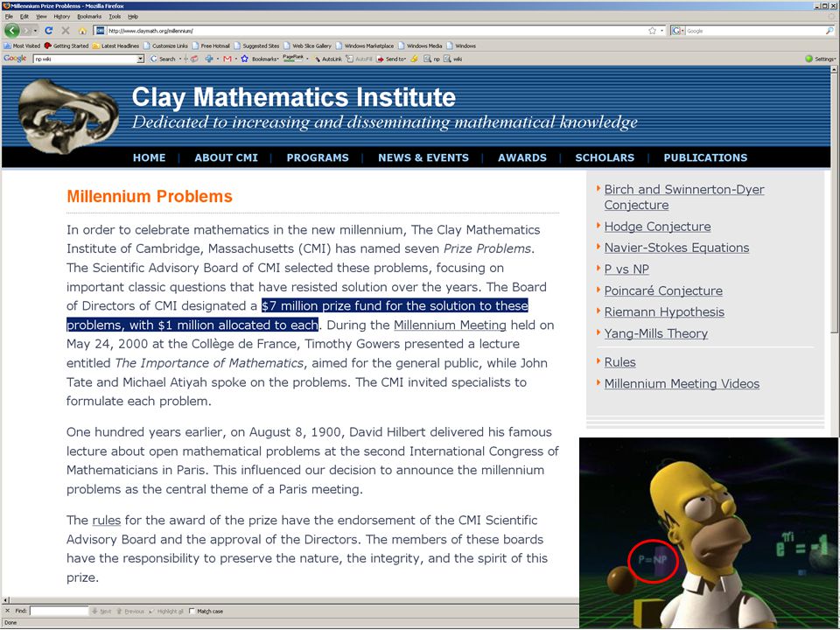The image size is (840, 630).
Task: Open the Send to dropdown arrow
Action: (x=404, y=59)
